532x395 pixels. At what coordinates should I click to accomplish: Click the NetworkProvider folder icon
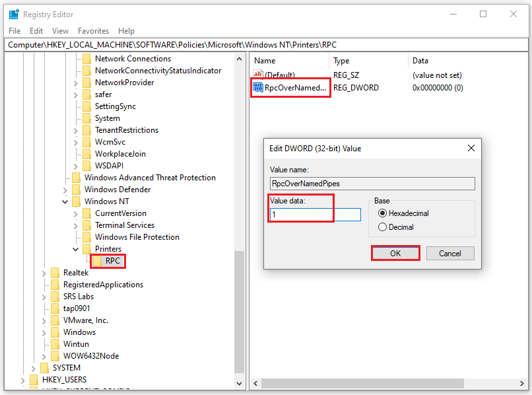point(86,83)
